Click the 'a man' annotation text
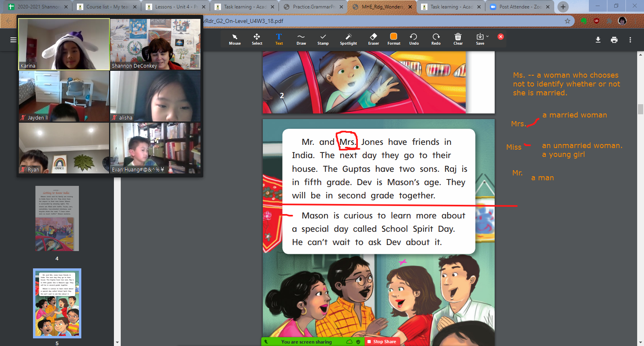644x346 pixels. (543, 178)
